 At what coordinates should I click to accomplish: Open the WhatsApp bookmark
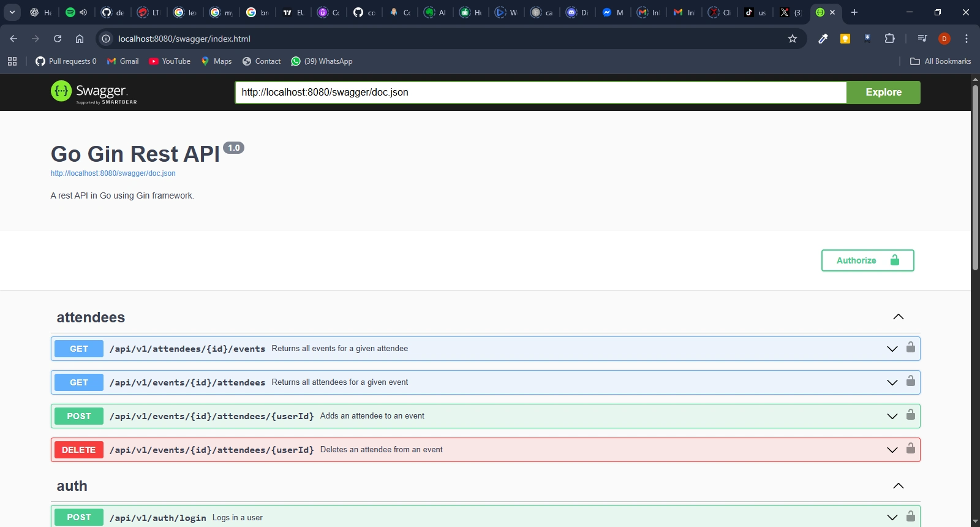pyautogui.click(x=322, y=61)
